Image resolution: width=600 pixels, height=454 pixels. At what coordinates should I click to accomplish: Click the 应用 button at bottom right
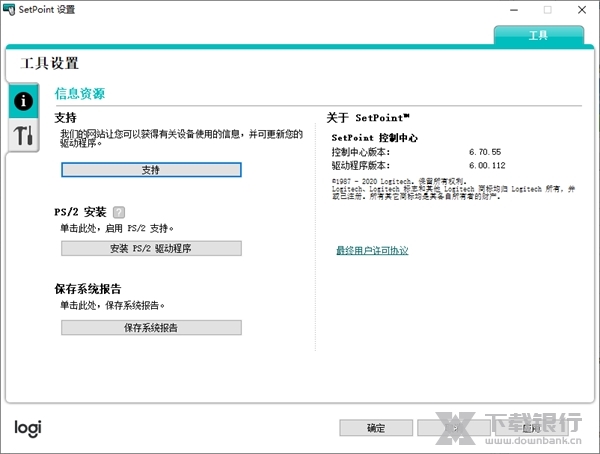532,428
